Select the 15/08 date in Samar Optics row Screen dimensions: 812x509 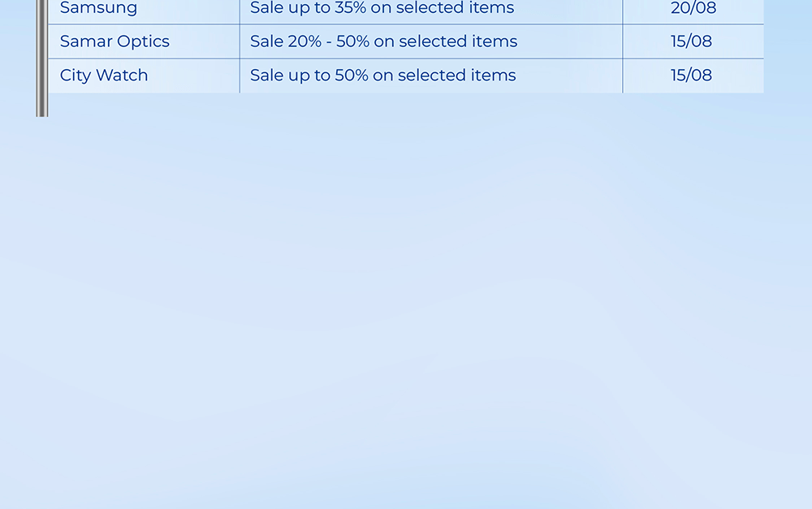tap(691, 41)
